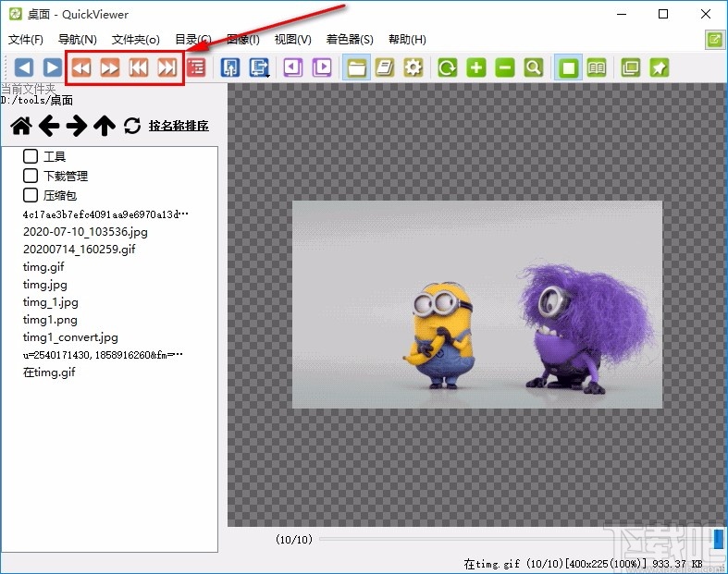This screenshot has width=728, height=574.
Task: Select file timg_1.jpg
Action: (51, 302)
